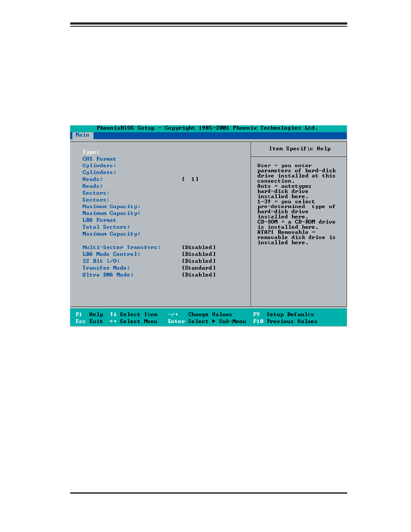Select the Transfer Mode: label
The width and height of the screenshot is (411, 532).
pyautogui.click(x=106, y=268)
